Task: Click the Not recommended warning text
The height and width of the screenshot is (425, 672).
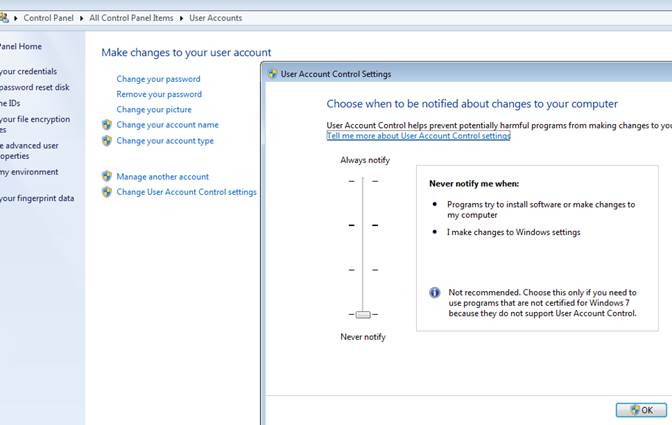Action: pos(543,303)
